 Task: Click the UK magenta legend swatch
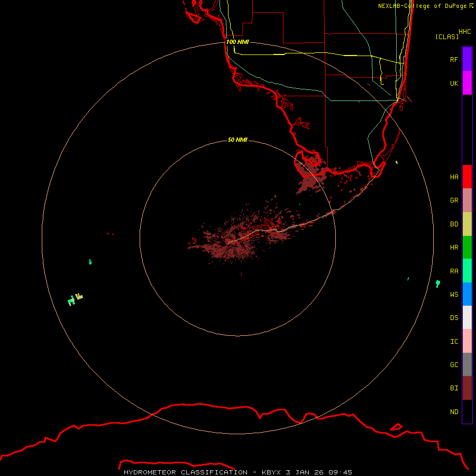pos(467,83)
